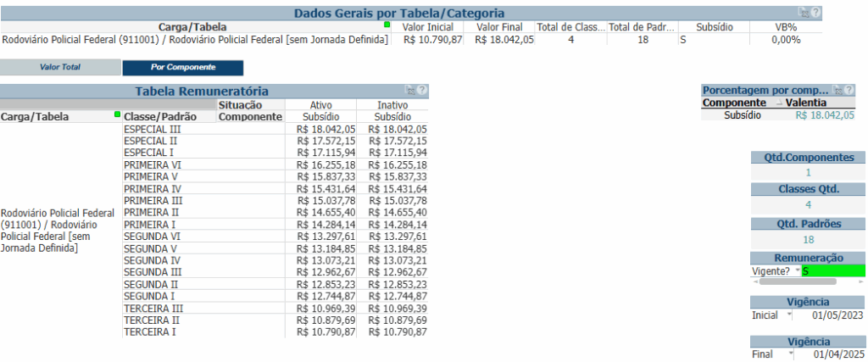The width and height of the screenshot is (868, 362).
Task: Click the VB% column header
Action: click(x=786, y=26)
